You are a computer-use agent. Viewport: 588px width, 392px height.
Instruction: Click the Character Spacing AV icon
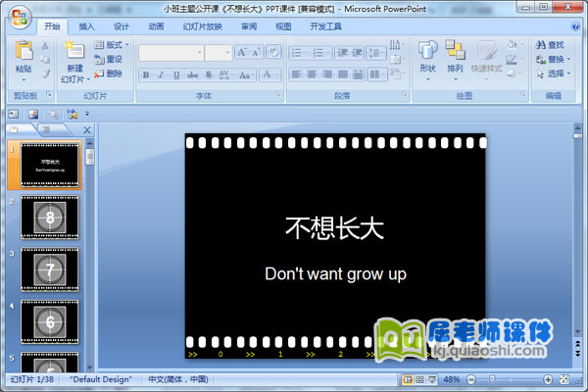[x=225, y=74]
